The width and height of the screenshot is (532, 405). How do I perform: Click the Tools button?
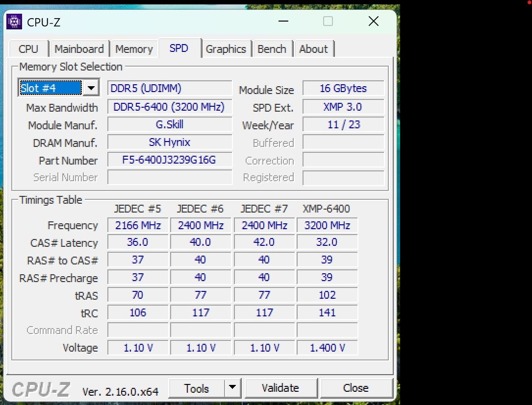197,388
